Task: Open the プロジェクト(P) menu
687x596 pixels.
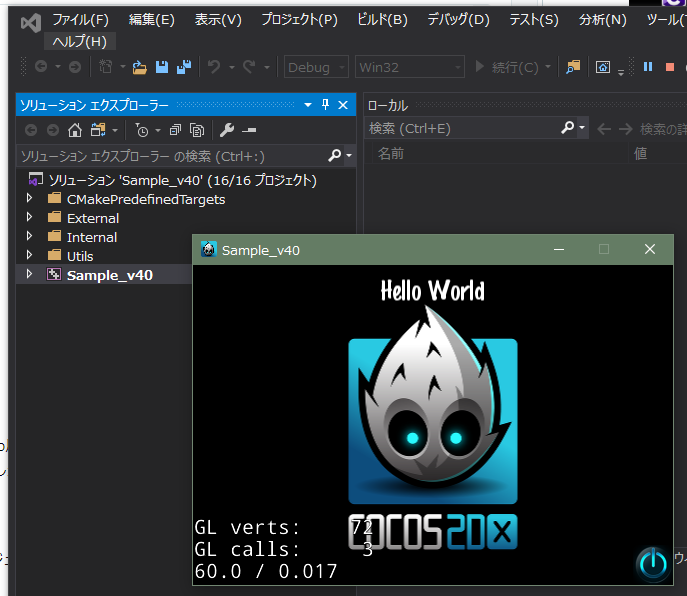Action: pyautogui.click(x=300, y=20)
